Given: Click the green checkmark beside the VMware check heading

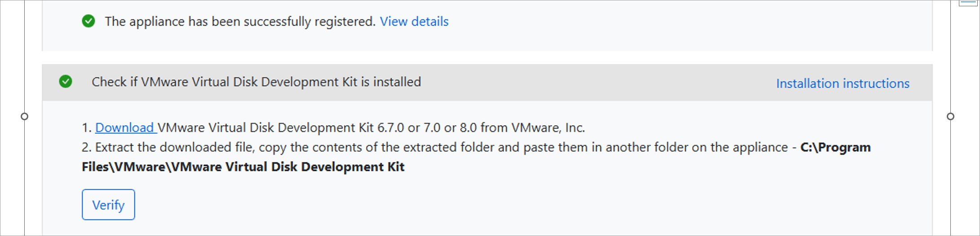Looking at the screenshot, I should [x=66, y=82].
